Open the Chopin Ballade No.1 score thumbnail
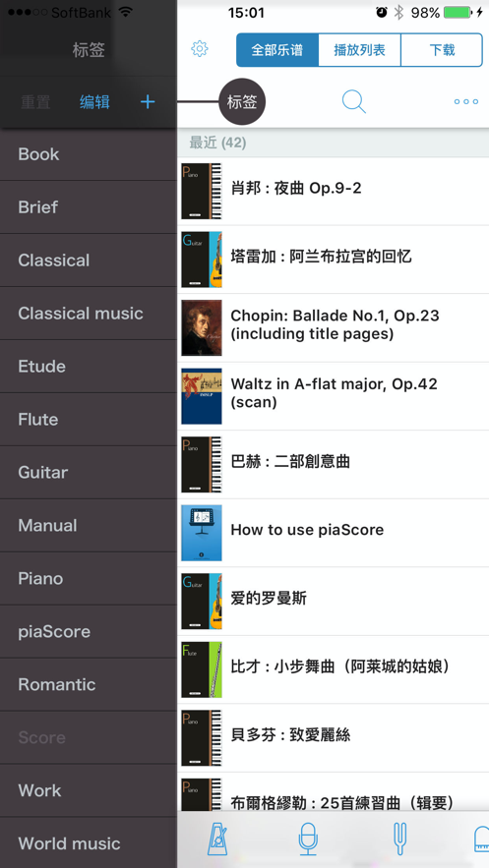This screenshot has width=489, height=868. point(202,327)
